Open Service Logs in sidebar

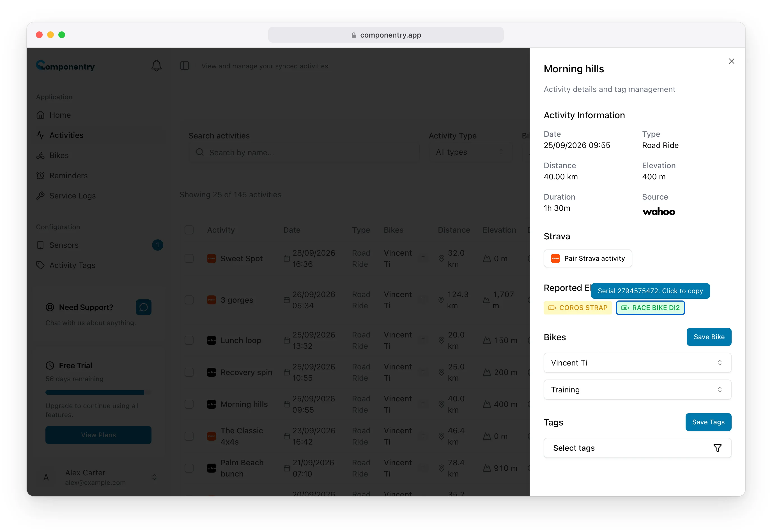coord(99,196)
